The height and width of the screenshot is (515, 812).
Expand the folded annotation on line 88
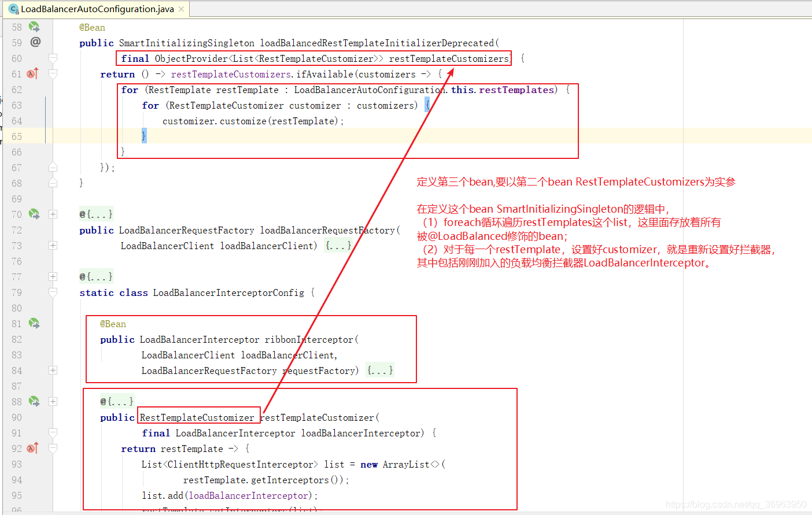[53, 401]
